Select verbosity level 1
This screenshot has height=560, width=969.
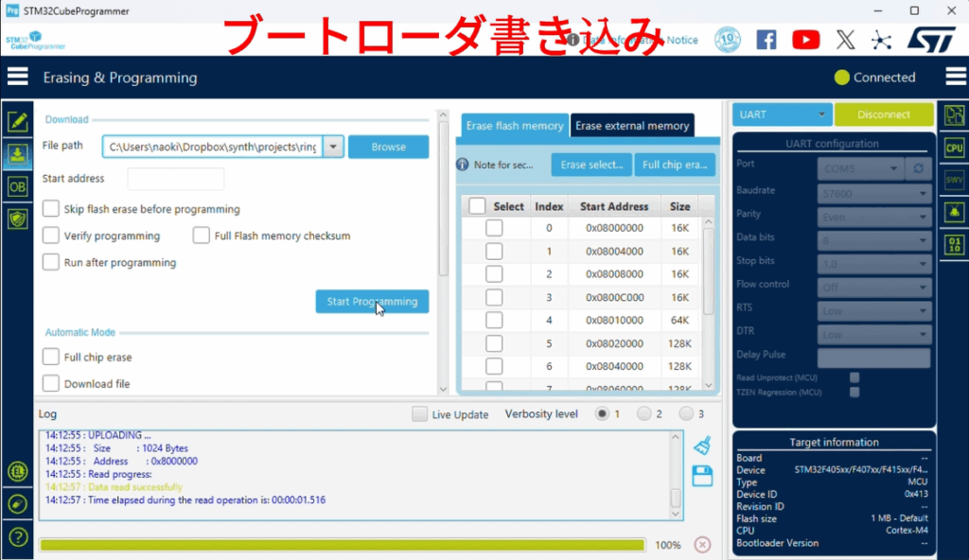[602, 413]
